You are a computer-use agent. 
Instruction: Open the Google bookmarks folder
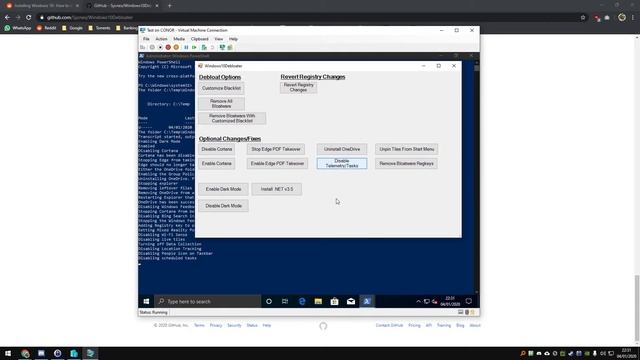72,28
